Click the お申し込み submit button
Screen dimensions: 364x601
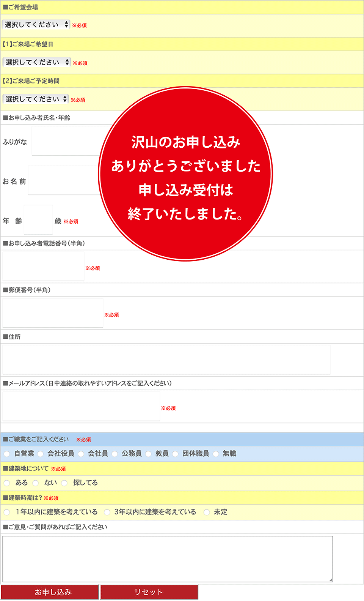50,592
